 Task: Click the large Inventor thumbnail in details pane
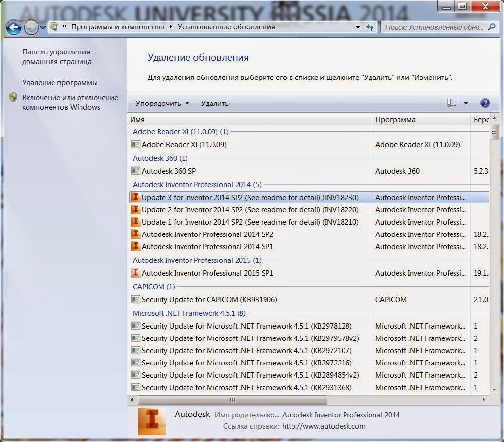tap(152, 421)
